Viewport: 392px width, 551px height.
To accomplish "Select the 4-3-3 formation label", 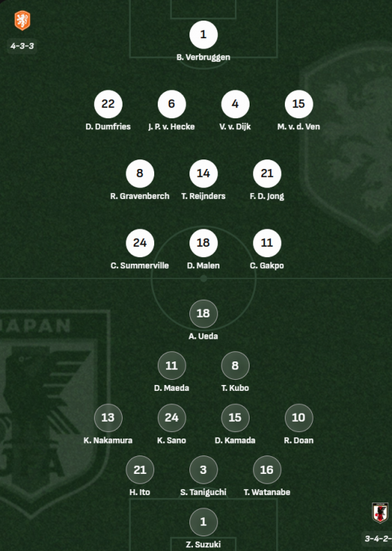I will coord(22,46).
